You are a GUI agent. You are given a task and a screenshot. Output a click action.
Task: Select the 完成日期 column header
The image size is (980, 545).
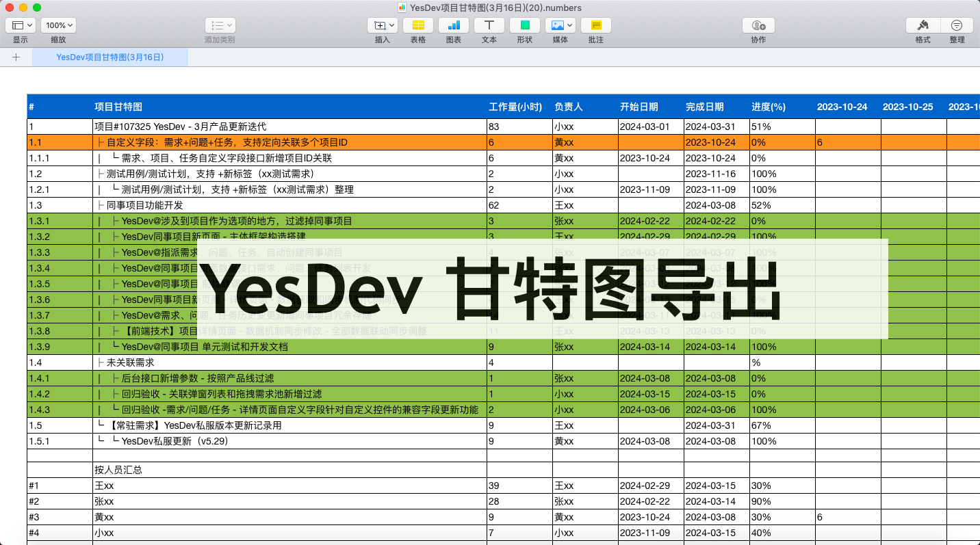click(717, 107)
